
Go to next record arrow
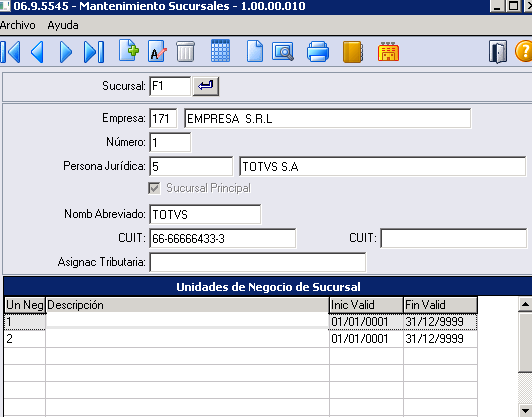65,52
